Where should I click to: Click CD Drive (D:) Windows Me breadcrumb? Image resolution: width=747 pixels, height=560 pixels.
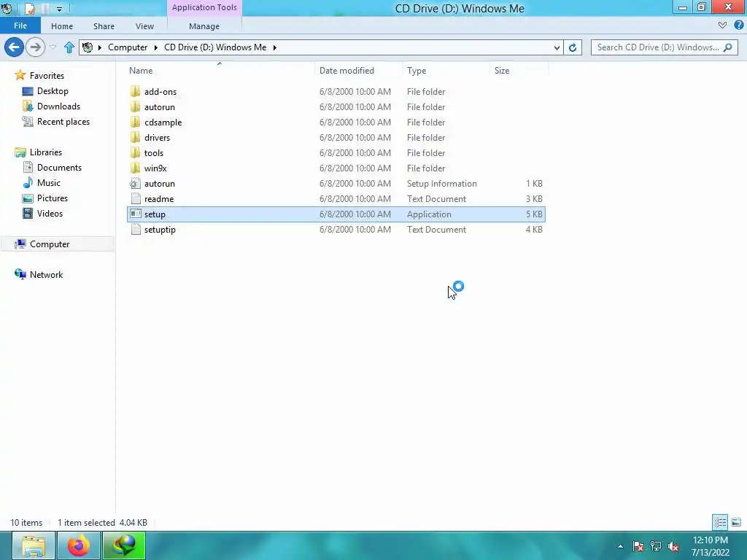point(215,47)
